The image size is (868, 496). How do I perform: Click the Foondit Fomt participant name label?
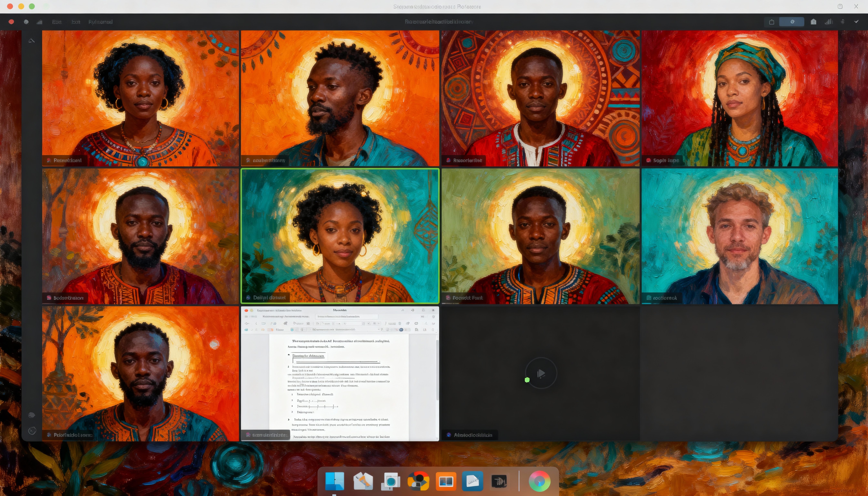[x=467, y=298]
